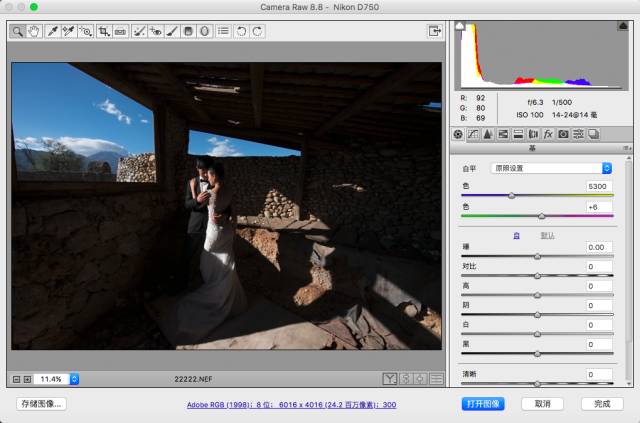Click the blue 打开图像 button
The width and height of the screenshot is (640, 423).
pos(483,404)
